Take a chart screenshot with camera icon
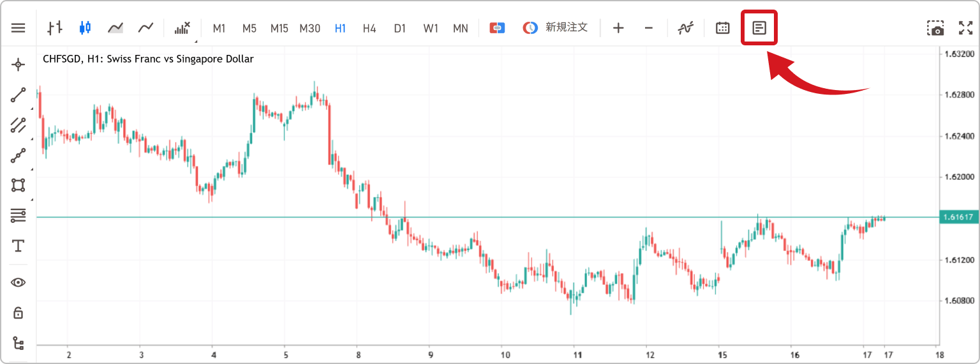 [x=935, y=28]
